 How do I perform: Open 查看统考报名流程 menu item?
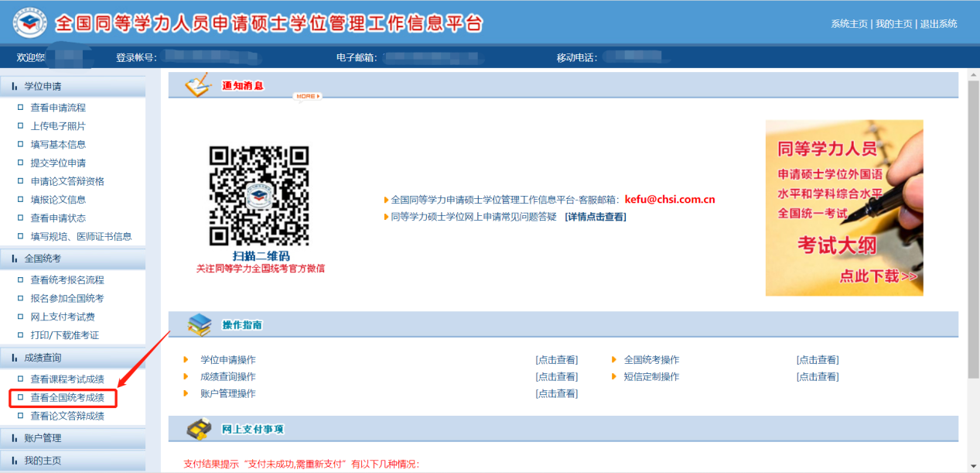click(x=67, y=280)
